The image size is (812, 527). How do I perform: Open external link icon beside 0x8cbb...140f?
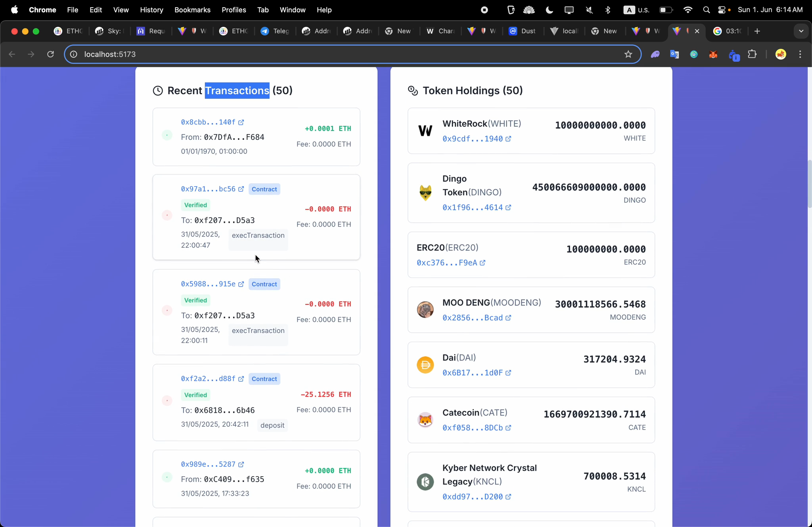click(x=241, y=122)
